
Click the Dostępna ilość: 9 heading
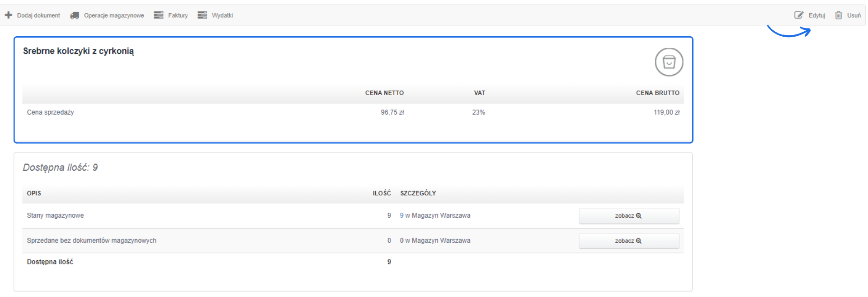60,168
